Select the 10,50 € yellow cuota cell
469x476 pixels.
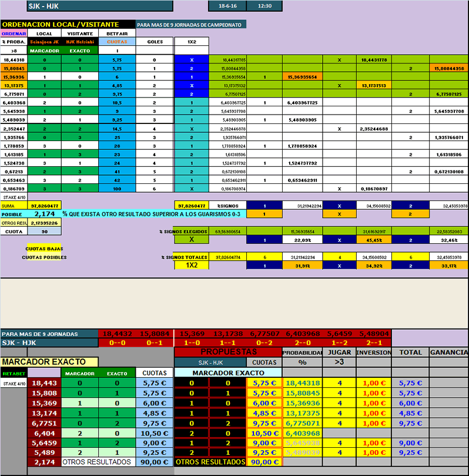264,433
